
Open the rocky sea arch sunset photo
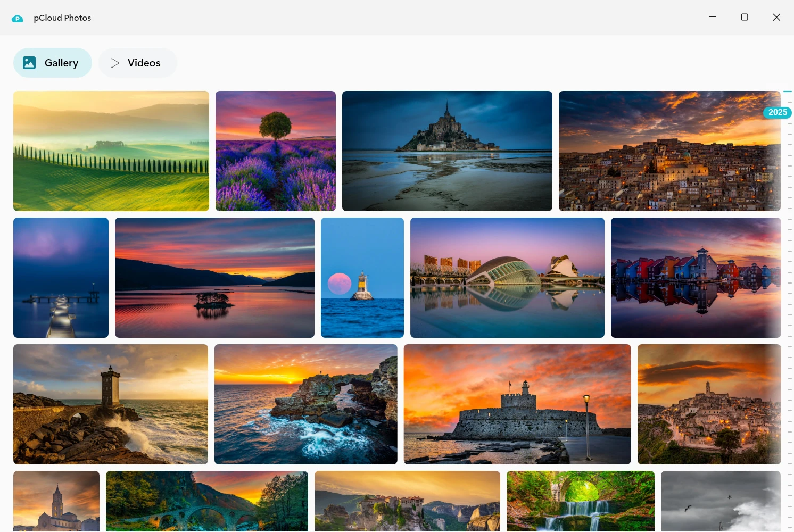(306, 404)
